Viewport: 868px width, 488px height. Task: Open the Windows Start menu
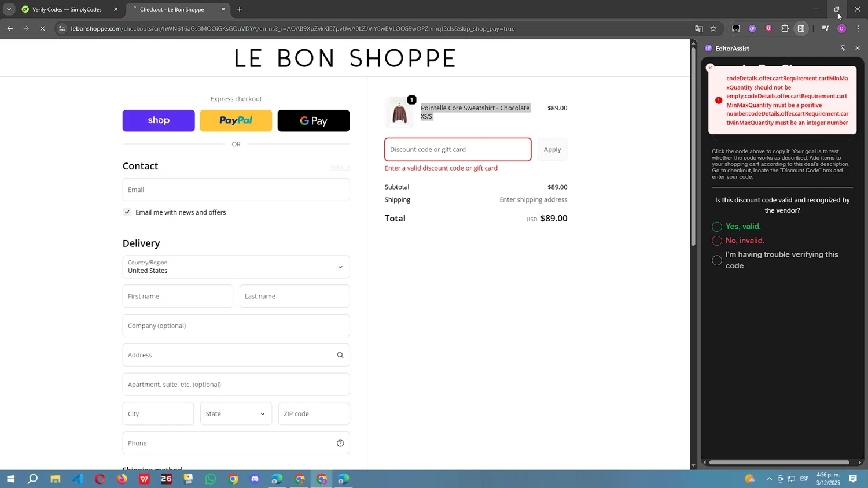[10, 479]
